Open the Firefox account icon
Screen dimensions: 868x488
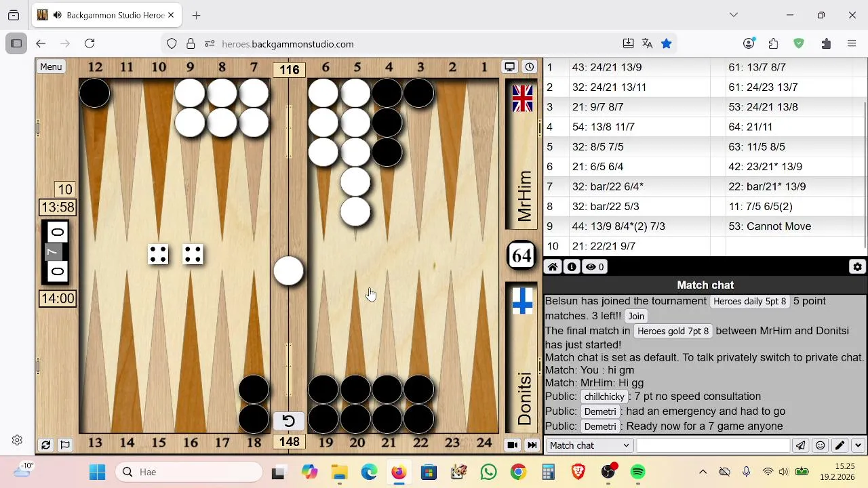coord(749,43)
